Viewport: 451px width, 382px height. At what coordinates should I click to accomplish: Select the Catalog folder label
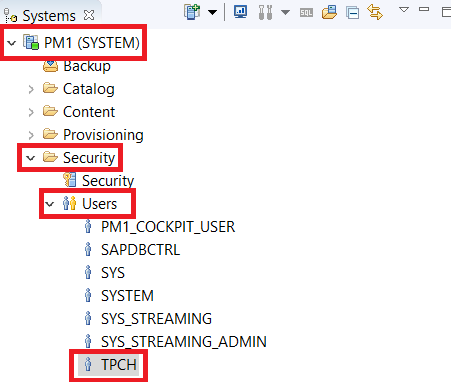click(x=89, y=89)
